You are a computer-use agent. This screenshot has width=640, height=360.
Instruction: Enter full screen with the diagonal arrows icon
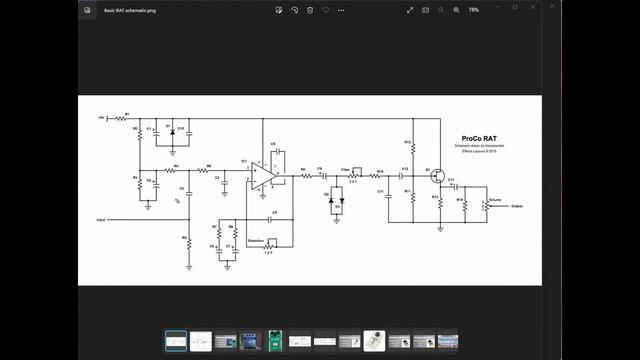tap(410, 10)
